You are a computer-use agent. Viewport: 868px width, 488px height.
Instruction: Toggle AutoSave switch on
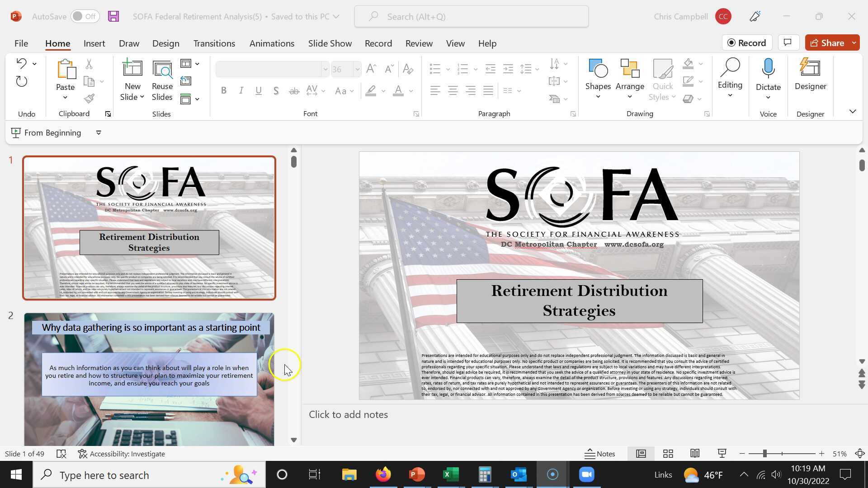click(x=85, y=17)
